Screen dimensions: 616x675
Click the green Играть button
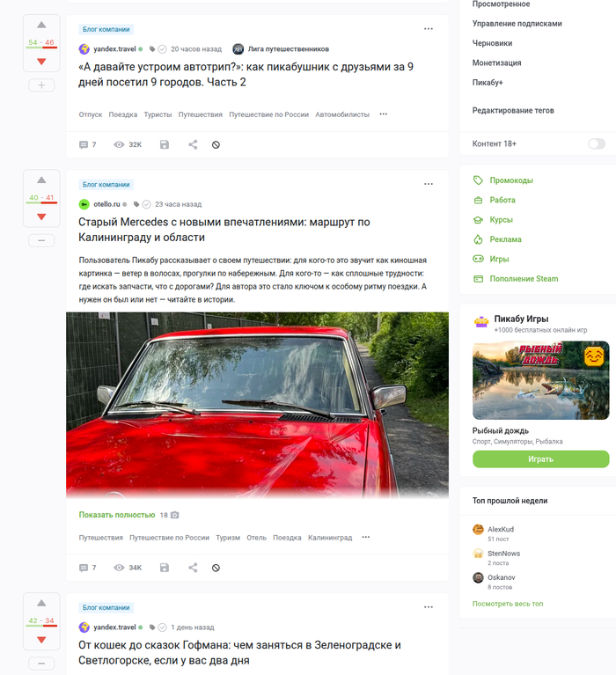(x=540, y=459)
